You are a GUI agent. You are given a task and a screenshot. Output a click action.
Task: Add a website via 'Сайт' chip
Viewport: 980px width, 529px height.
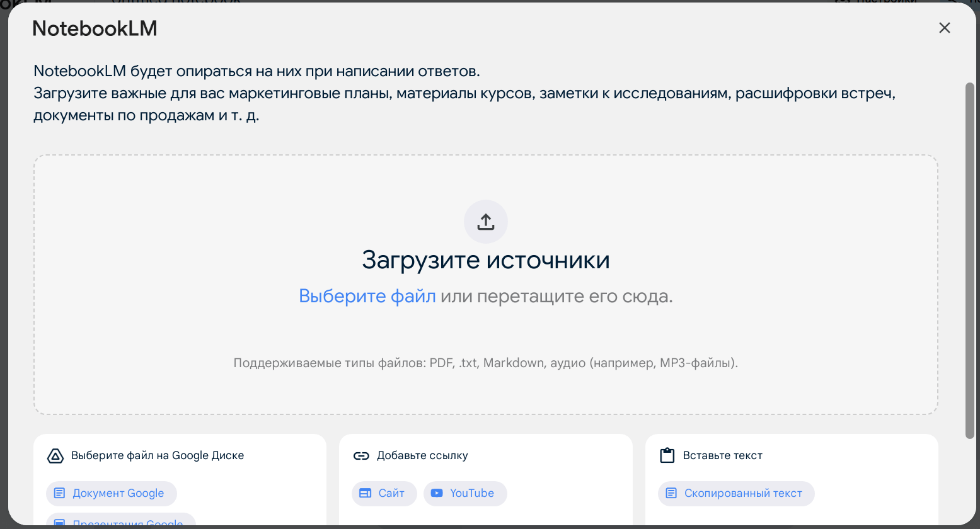[384, 493]
